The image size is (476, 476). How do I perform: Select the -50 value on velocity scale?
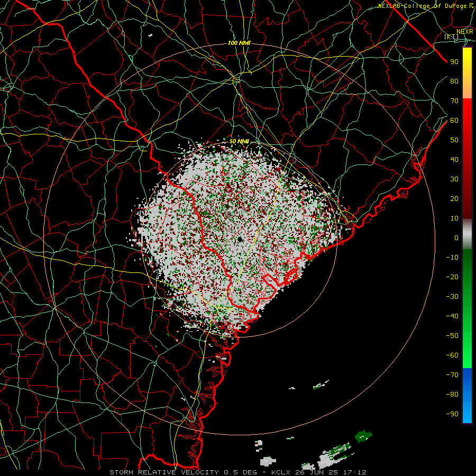point(452,336)
